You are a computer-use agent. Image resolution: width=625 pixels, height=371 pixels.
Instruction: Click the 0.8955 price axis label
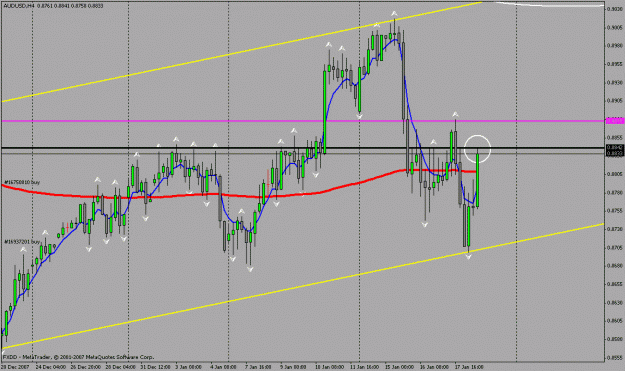(615, 64)
